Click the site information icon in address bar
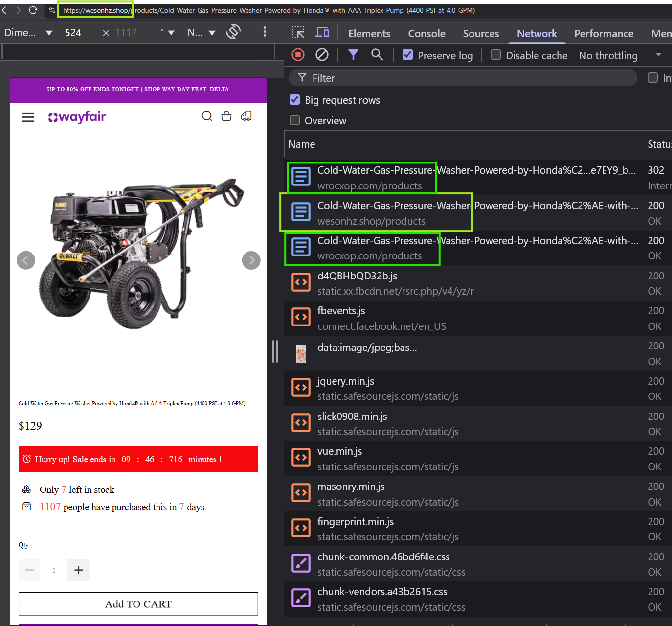This screenshot has height=626, width=672. [x=52, y=10]
